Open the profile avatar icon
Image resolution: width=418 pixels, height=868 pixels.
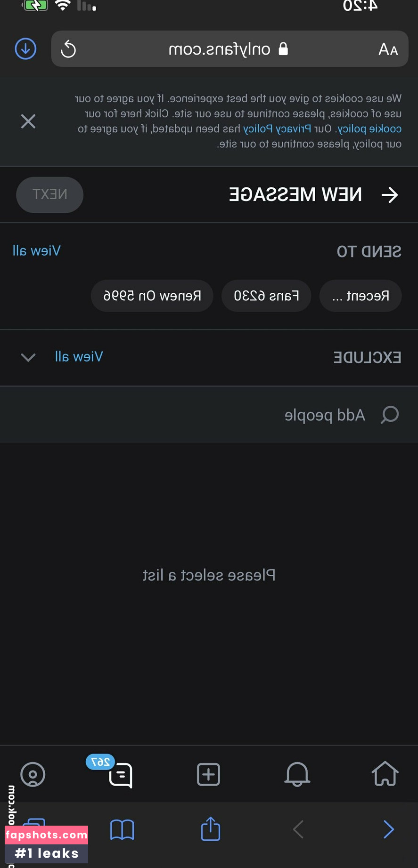point(33,774)
